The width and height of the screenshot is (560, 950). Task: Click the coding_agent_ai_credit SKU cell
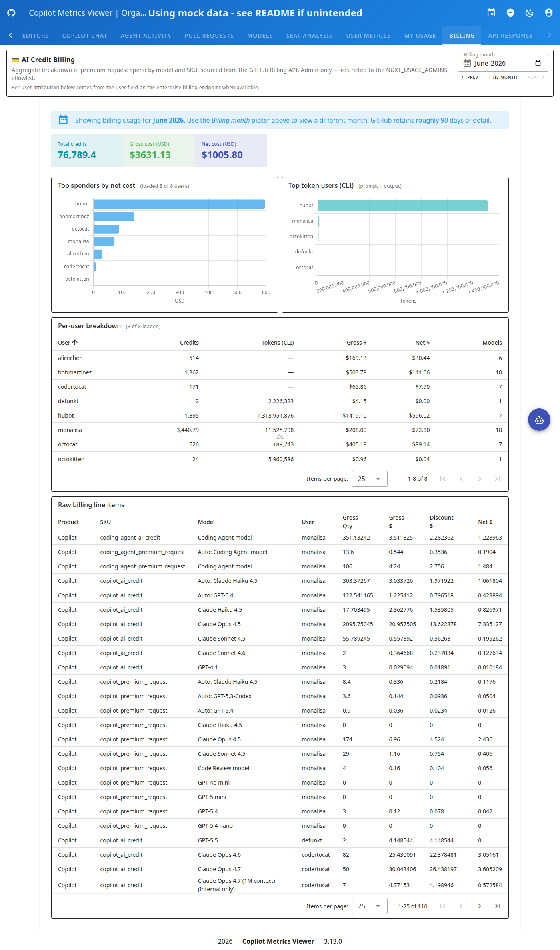[x=130, y=538]
